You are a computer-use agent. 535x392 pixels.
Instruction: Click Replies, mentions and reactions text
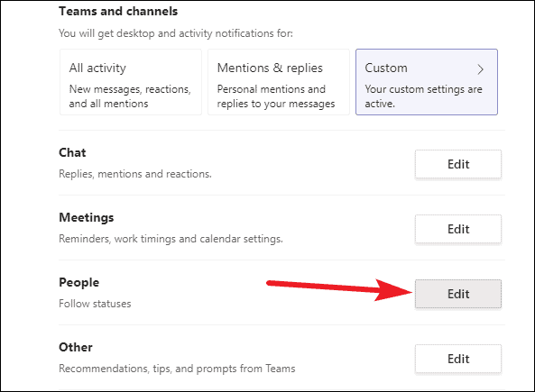135,174
